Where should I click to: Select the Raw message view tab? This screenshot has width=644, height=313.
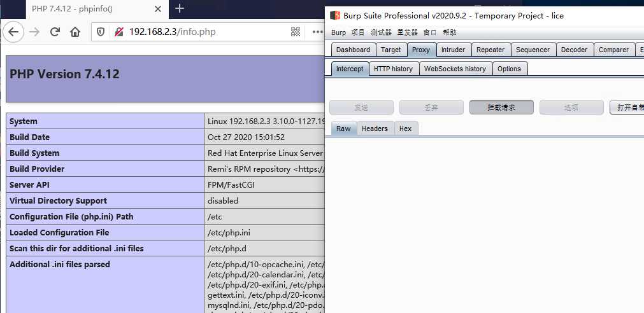[343, 129]
